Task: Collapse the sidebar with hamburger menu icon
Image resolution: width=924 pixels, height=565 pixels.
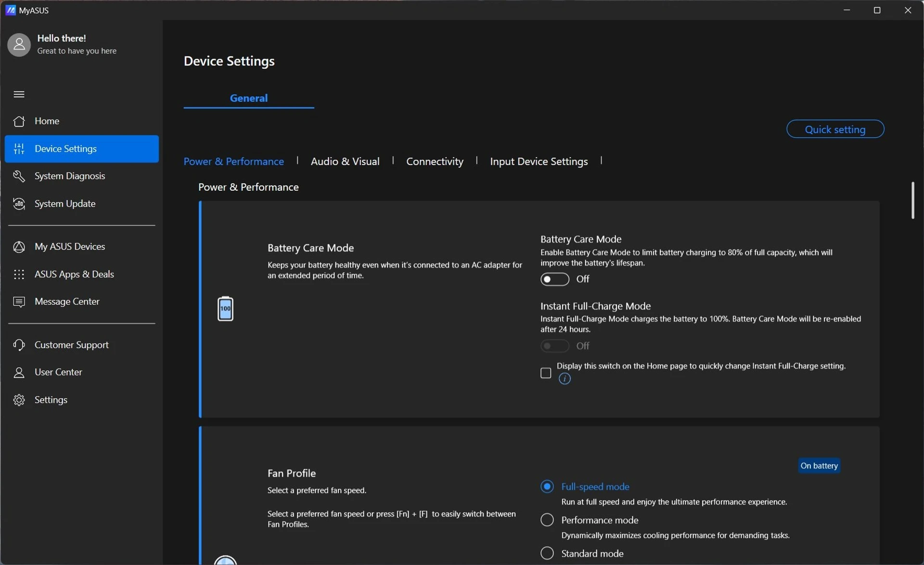Action: [x=19, y=94]
